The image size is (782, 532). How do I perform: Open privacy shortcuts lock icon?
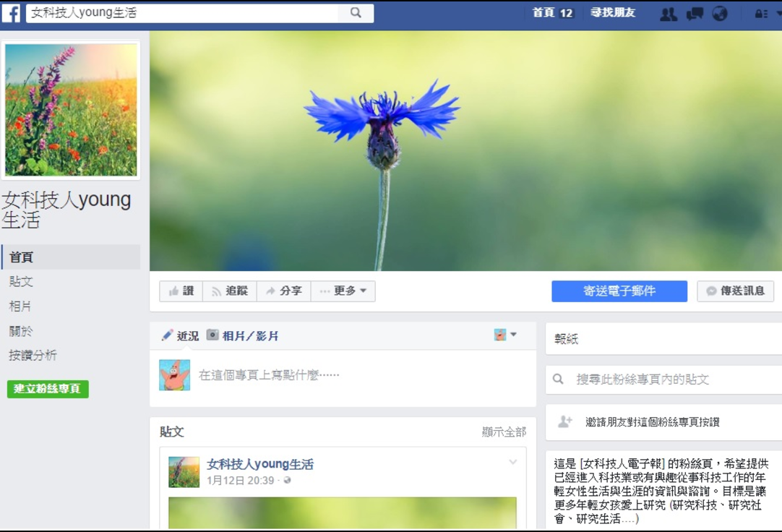(761, 14)
